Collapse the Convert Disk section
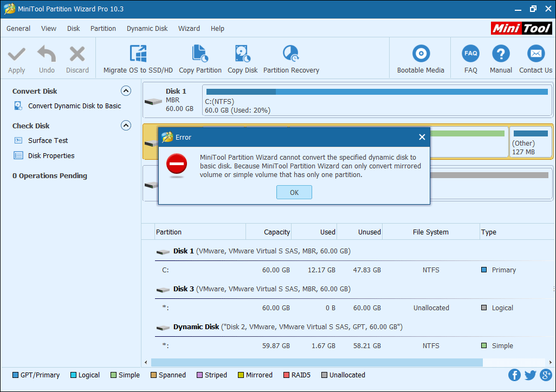The width and height of the screenshot is (556, 392). pyautogui.click(x=126, y=91)
